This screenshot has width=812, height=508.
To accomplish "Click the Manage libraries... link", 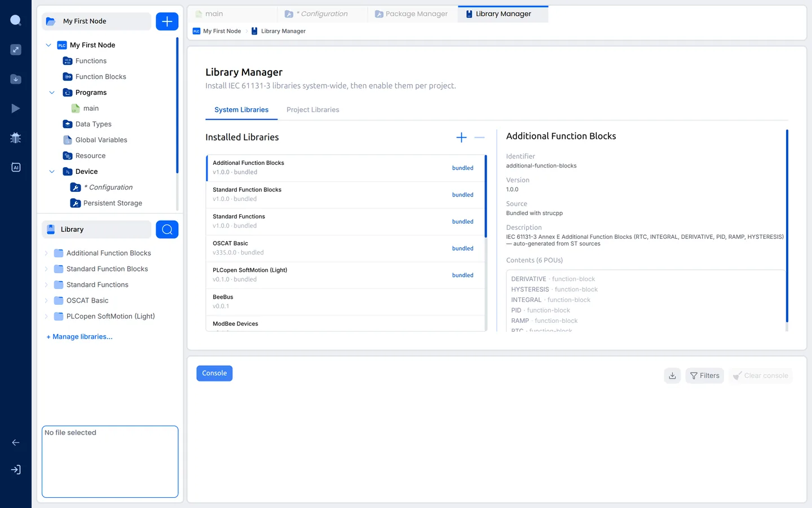I will tap(80, 336).
